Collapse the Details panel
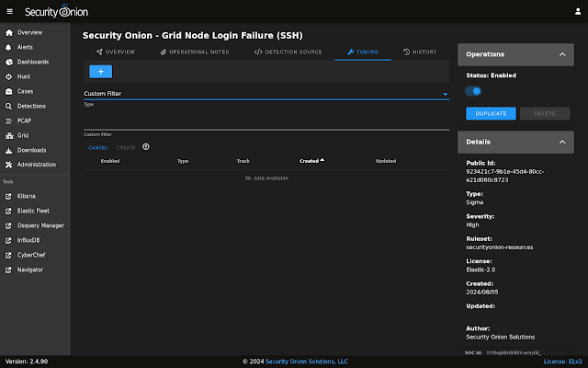This screenshot has width=588, height=368. coord(562,142)
